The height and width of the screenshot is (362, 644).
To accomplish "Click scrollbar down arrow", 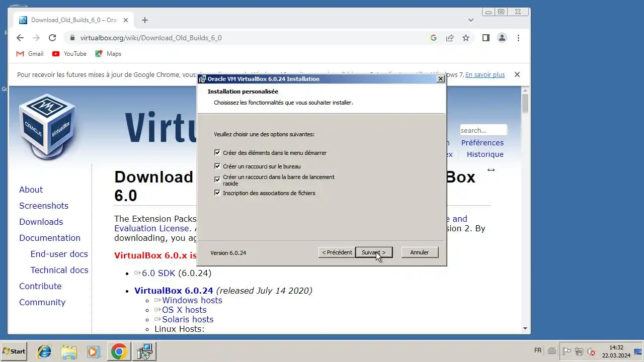I will pos(525,328).
